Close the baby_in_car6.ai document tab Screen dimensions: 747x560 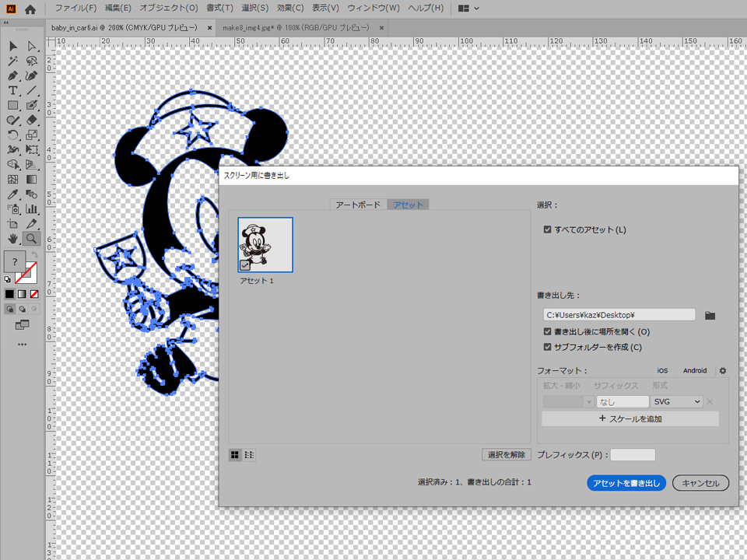pos(209,28)
